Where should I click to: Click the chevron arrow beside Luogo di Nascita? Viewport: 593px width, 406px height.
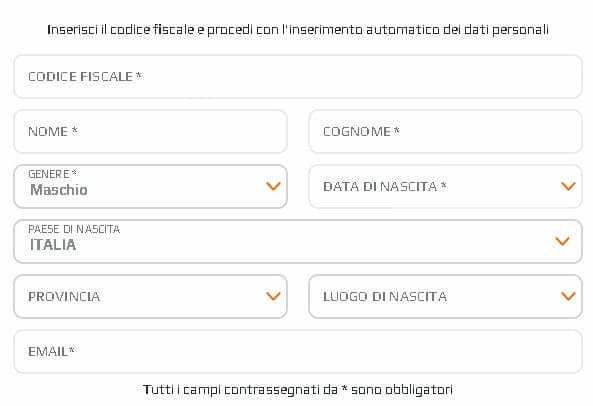(568, 296)
